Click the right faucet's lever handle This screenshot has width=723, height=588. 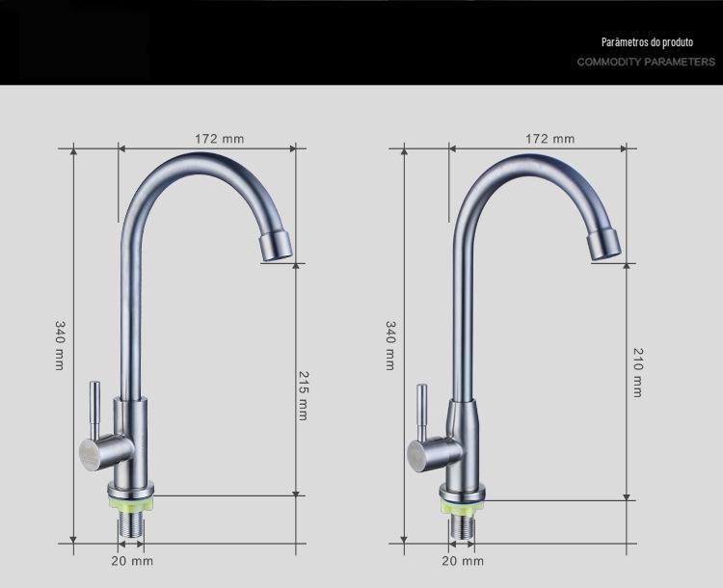pos(422,412)
